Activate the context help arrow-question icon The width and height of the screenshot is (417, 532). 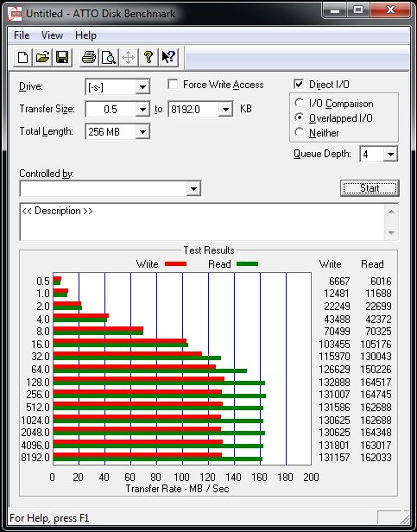[168, 57]
